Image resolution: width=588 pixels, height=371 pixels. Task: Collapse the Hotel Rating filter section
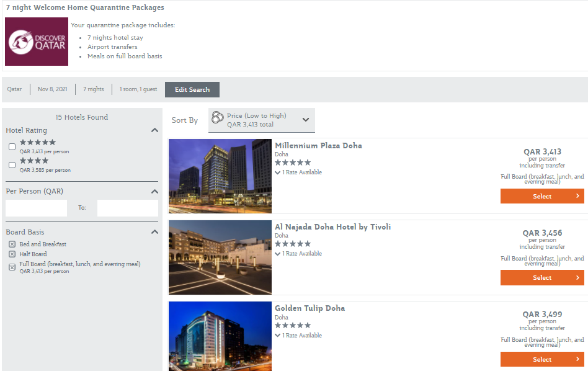coord(154,130)
